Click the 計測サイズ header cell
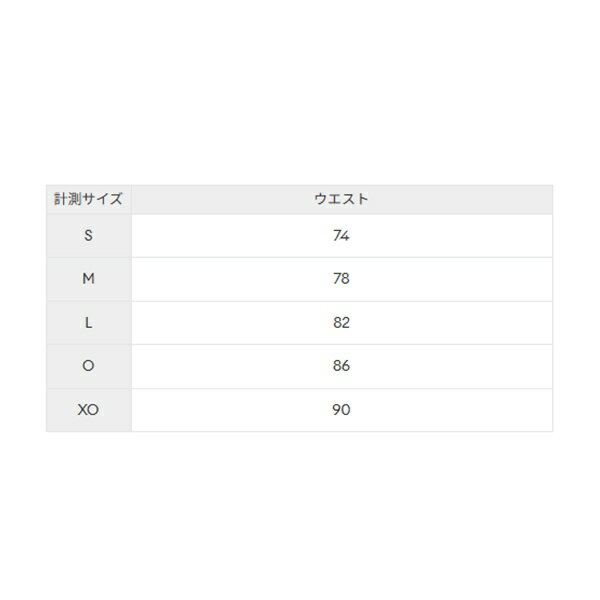 click(x=88, y=199)
